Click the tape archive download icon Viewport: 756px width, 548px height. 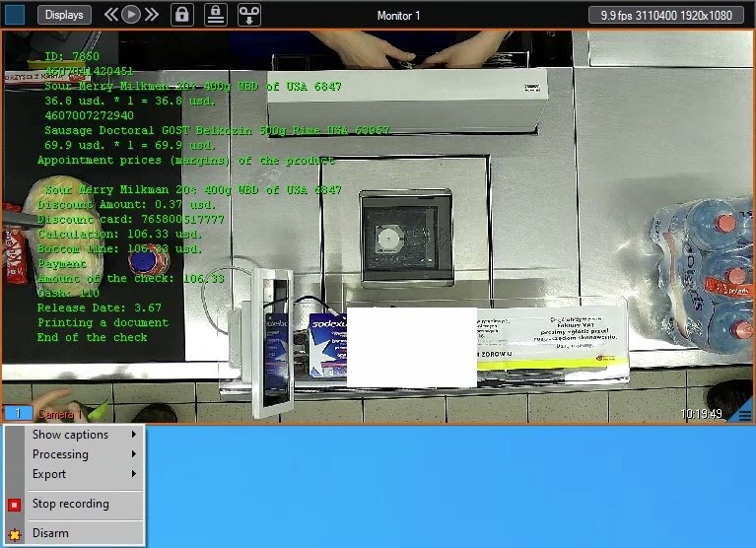pos(248,15)
